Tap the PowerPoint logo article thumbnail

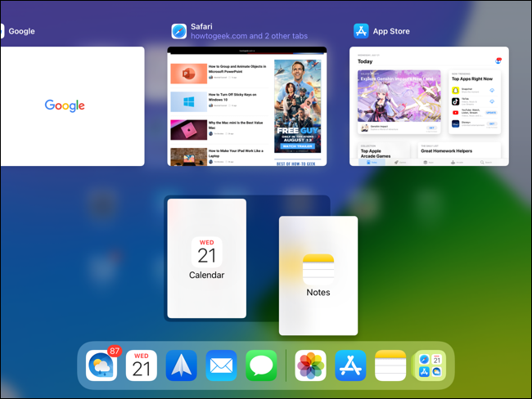point(188,74)
